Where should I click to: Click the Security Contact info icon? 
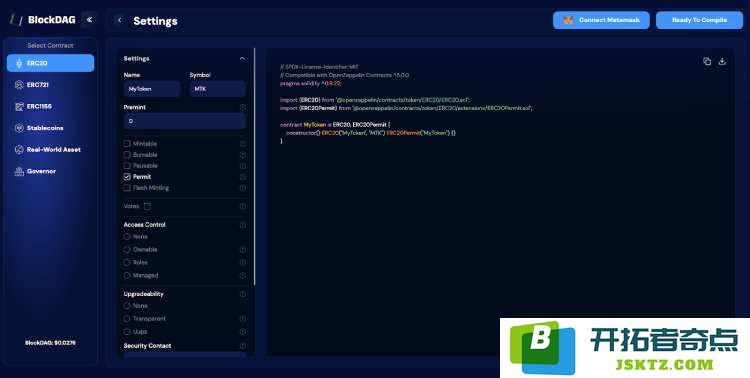(243, 345)
